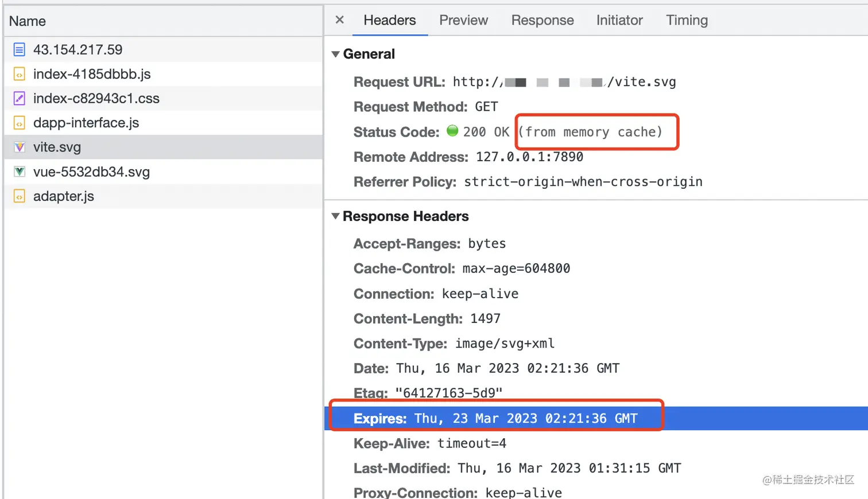Screen dimensions: 868x499
Task: Click the stylesheet icon beside index-c82943c1.css
Action: 19,99
